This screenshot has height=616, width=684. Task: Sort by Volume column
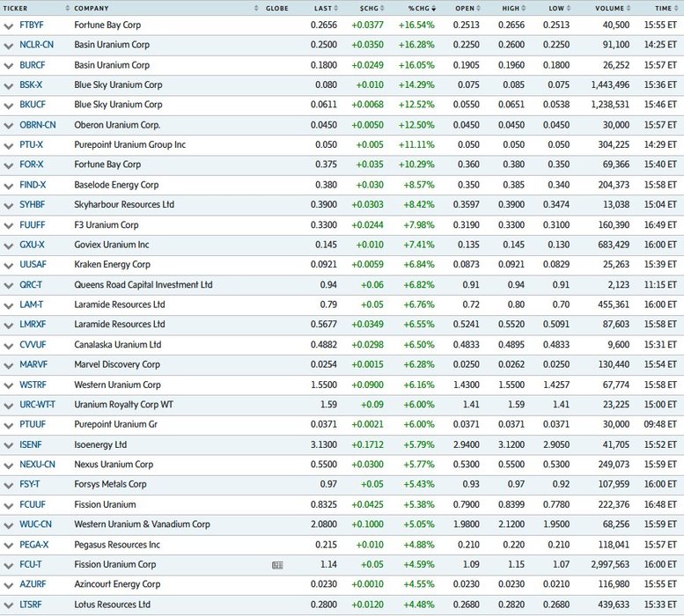coord(613,8)
